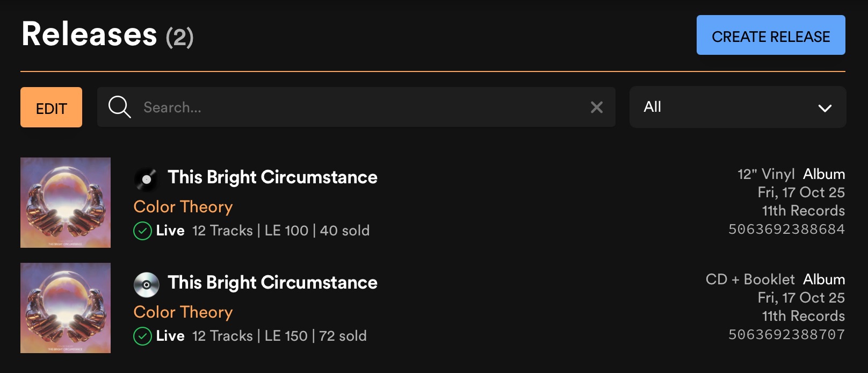868x373 pixels.
Task: Expand the filter dropdown chevron arrow
Action: click(824, 108)
